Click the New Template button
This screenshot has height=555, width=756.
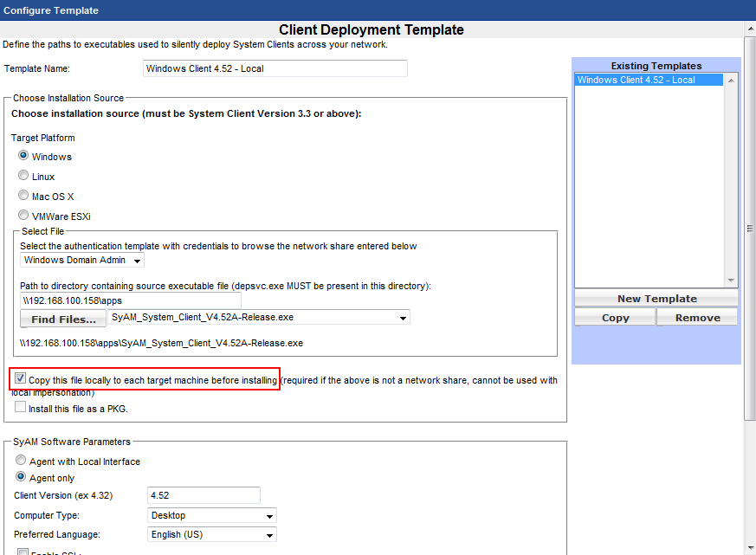[656, 299]
